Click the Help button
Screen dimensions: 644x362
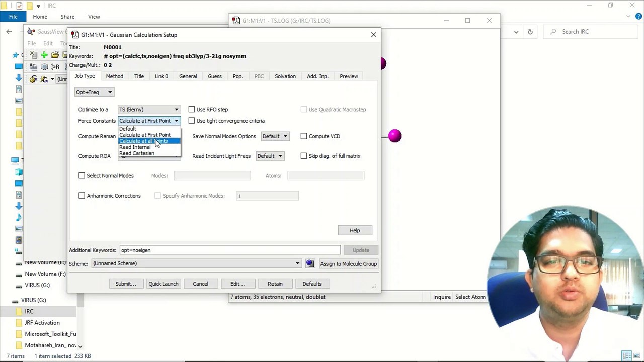coord(355,230)
